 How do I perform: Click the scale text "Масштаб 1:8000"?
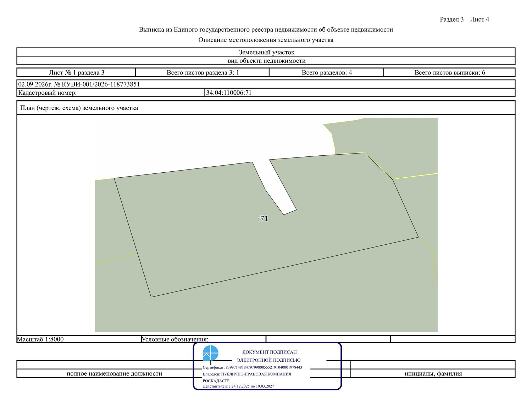40,339
